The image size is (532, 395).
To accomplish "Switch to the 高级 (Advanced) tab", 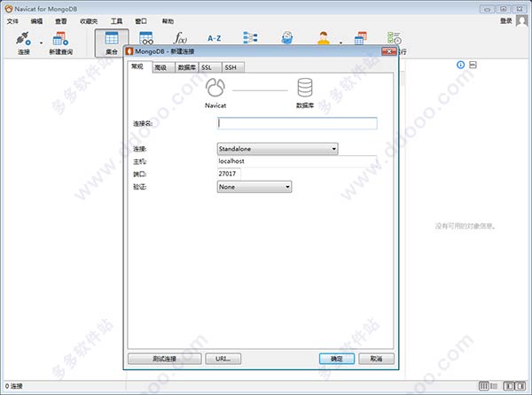I will coord(163,67).
